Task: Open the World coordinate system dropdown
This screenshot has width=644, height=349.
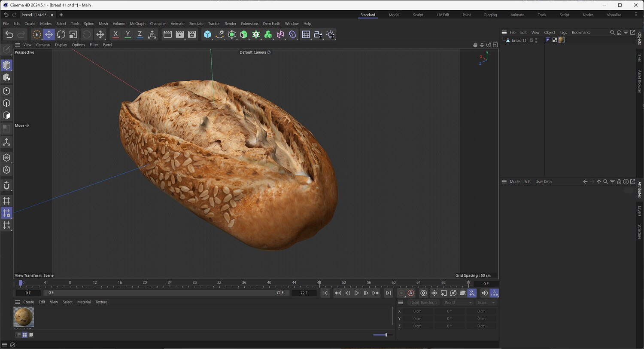Action: tap(457, 303)
